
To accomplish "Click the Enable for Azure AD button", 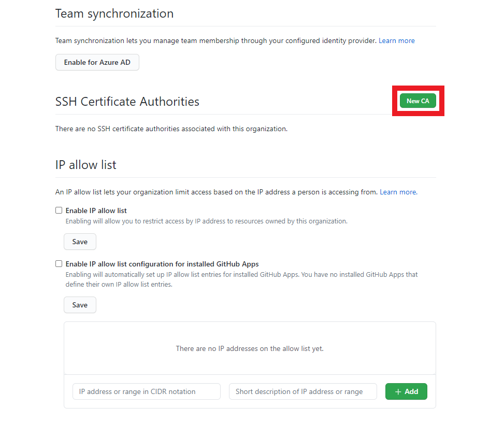I will (97, 62).
